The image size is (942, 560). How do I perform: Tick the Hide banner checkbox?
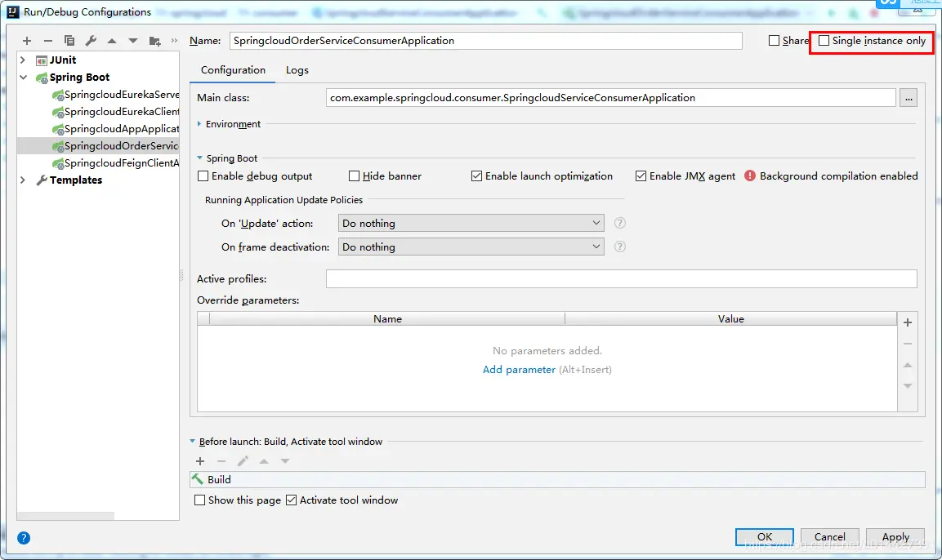coord(354,176)
